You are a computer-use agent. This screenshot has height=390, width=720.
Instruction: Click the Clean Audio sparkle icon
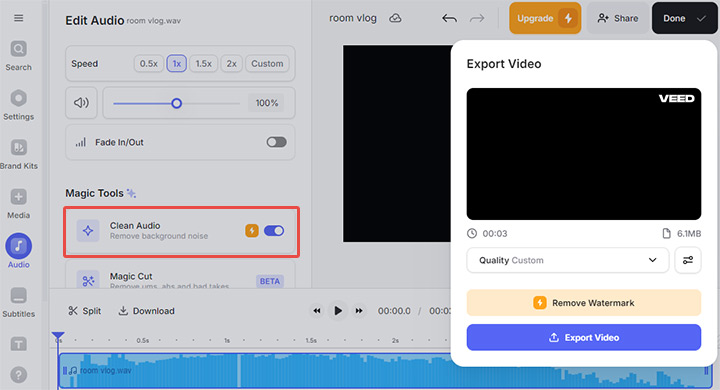[88, 231]
